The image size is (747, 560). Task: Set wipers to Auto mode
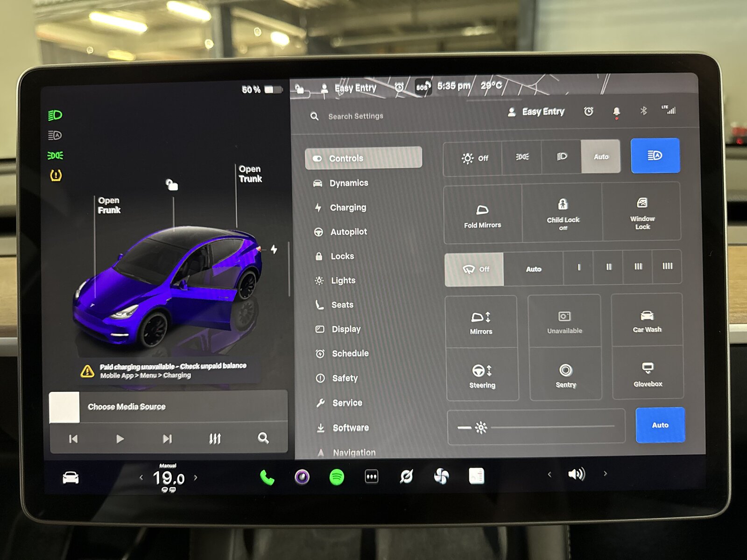533,269
